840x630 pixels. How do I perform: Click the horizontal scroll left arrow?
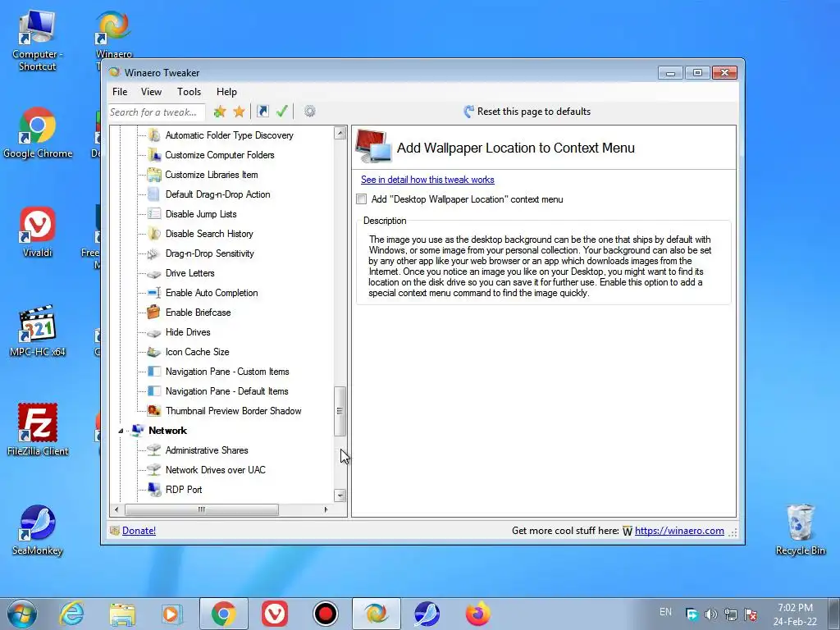pyautogui.click(x=116, y=509)
